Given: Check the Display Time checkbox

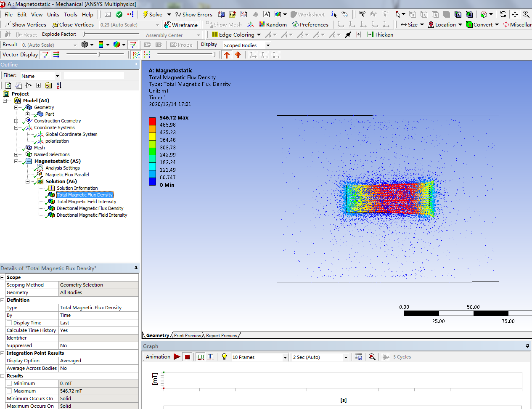Looking at the screenshot, I should (9, 323).
